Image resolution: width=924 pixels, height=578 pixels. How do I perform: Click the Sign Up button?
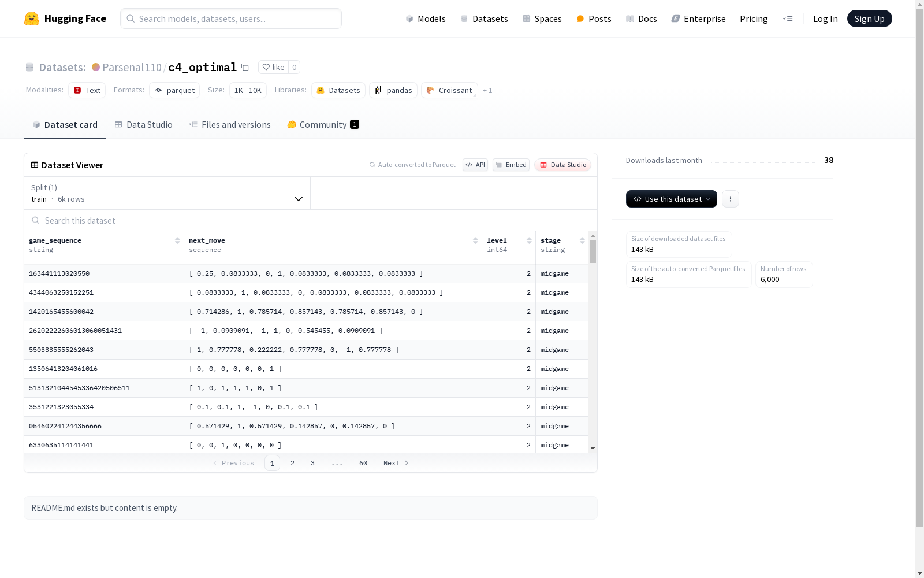pyautogui.click(x=870, y=18)
